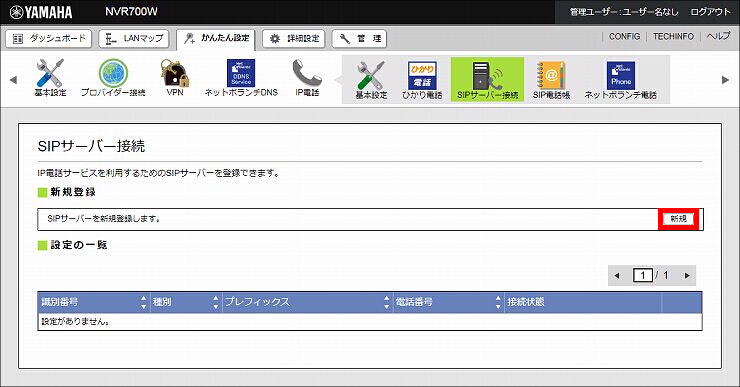The image size is (740, 387).
Task: Open the ネットボランチ電話 Phone icon
Action: tap(621, 80)
